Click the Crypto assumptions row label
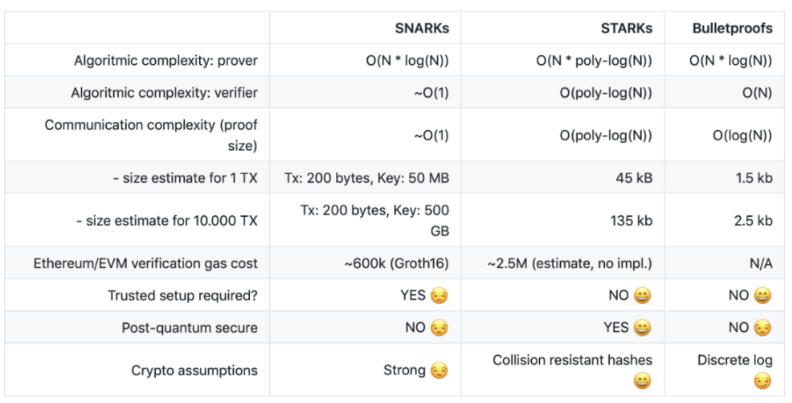Image resolution: width=792 pixels, height=403 pixels. pyautogui.click(x=194, y=371)
